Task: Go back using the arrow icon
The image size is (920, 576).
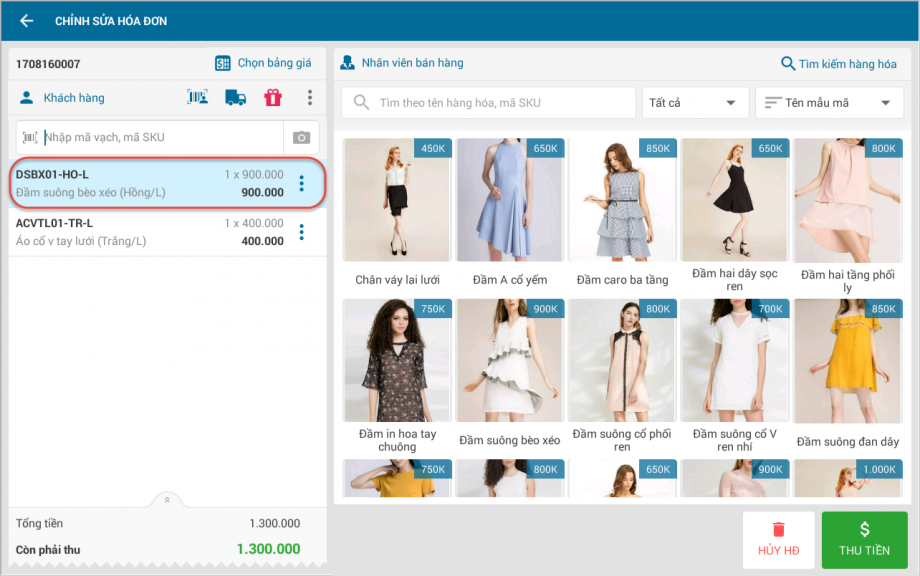Action: [26, 21]
